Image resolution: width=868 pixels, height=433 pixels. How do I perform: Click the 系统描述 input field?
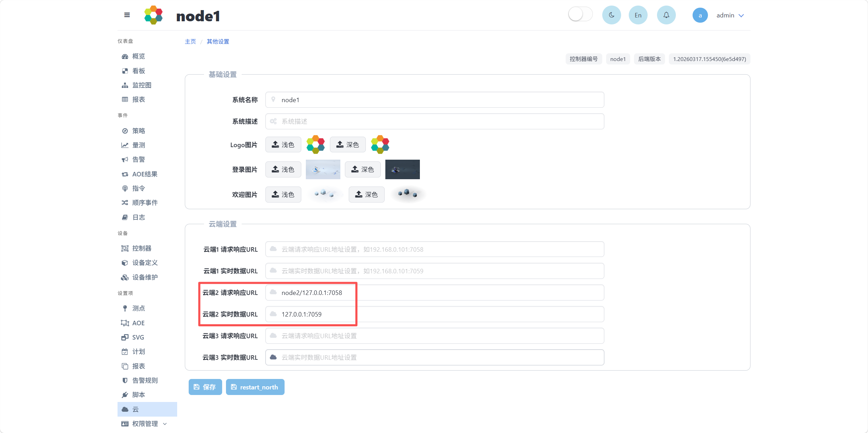click(435, 121)
